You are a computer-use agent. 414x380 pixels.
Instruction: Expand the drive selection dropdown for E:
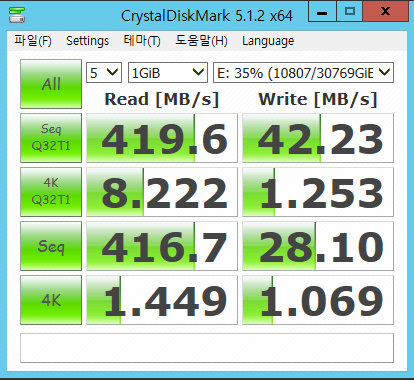point(303,72)
